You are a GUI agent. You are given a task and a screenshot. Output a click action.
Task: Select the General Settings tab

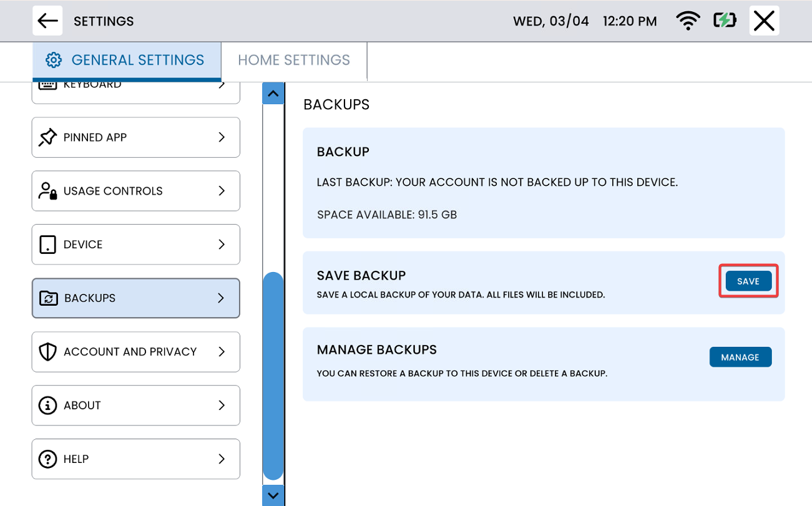tap(127, 61)
